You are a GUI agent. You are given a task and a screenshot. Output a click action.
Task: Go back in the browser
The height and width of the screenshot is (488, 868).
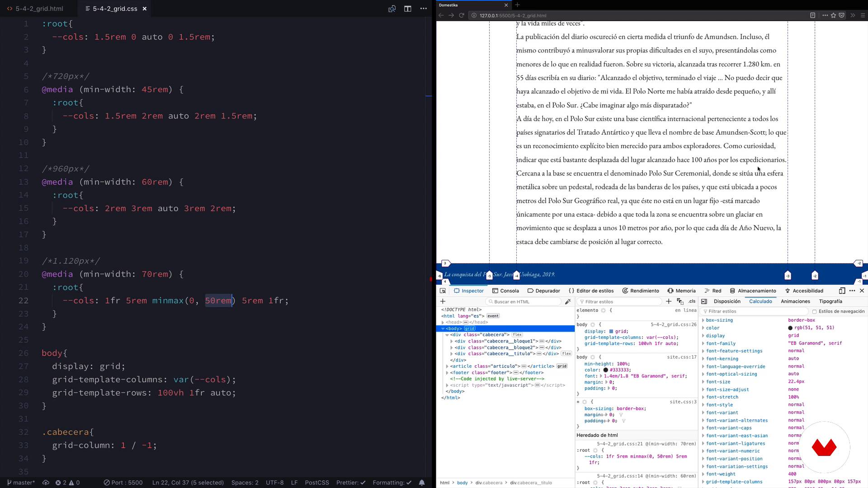441,15
